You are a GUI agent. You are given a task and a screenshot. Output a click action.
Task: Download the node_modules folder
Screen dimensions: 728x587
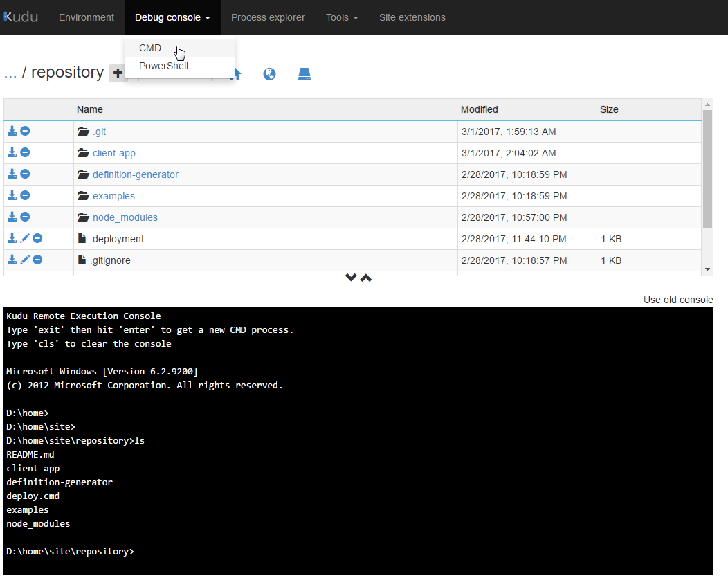[12, 217]
